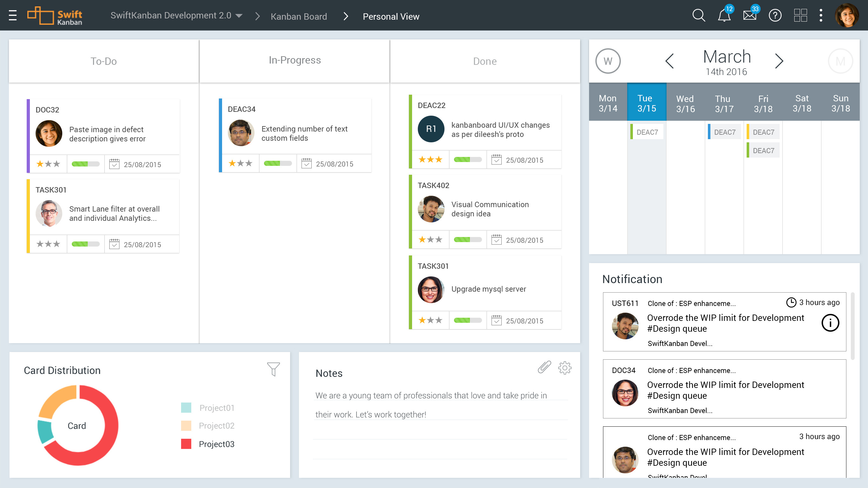This screenshot has width=868, height=488.
Task: Open the hamburger menu
Action: 13,16
